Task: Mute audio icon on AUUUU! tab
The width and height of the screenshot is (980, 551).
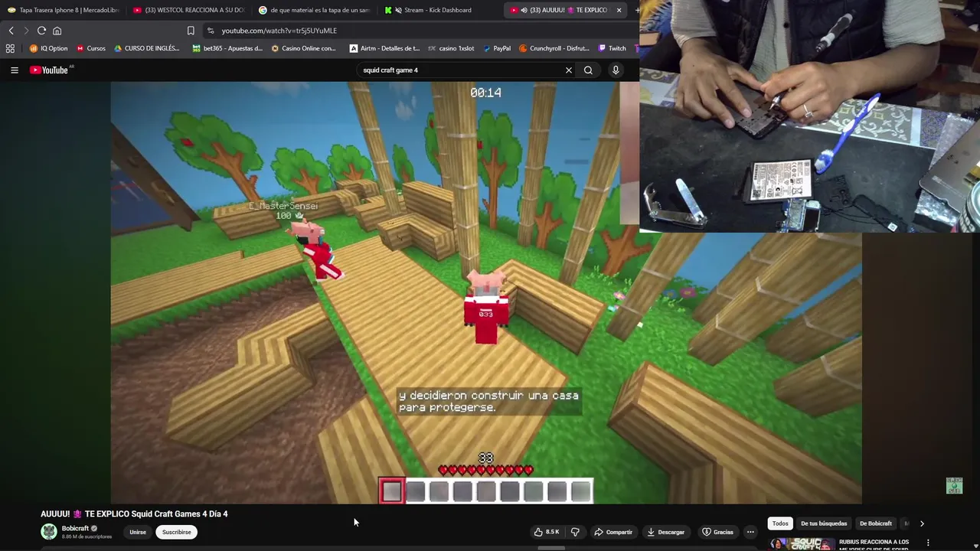Action: pos(524,10)
